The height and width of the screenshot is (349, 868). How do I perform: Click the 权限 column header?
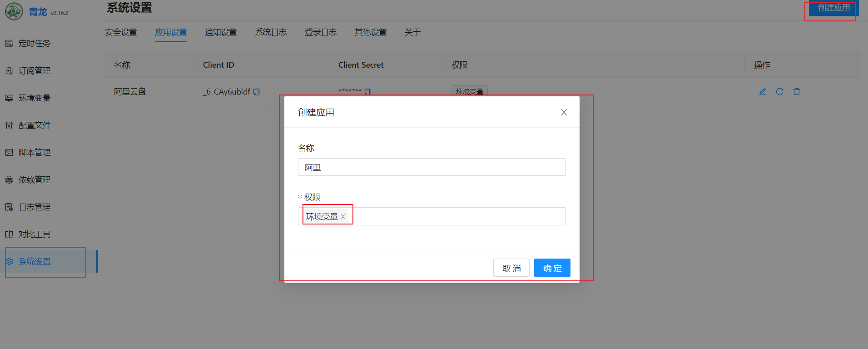click(459, 65)
